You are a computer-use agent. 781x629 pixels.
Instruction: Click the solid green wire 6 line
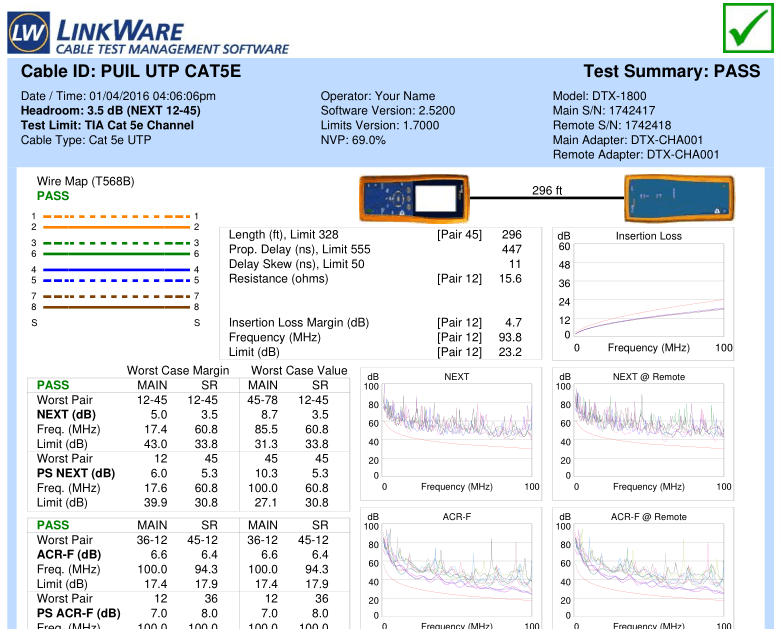[x=116, y=254]
